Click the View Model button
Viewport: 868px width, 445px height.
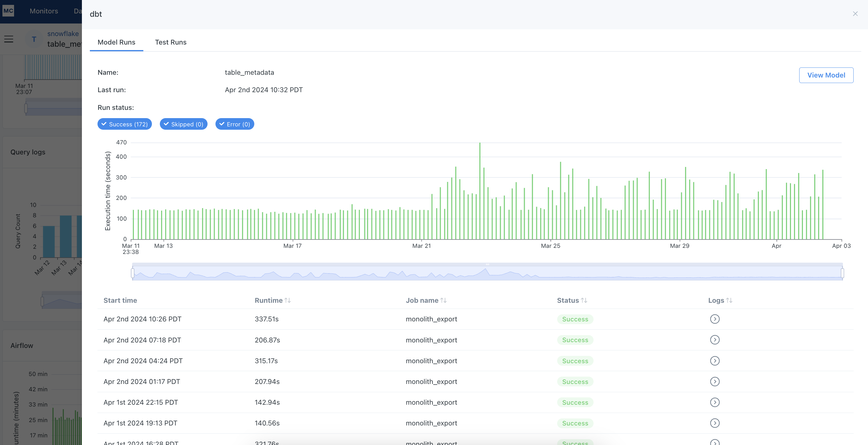pyautogui.click(x=826, y=75)
